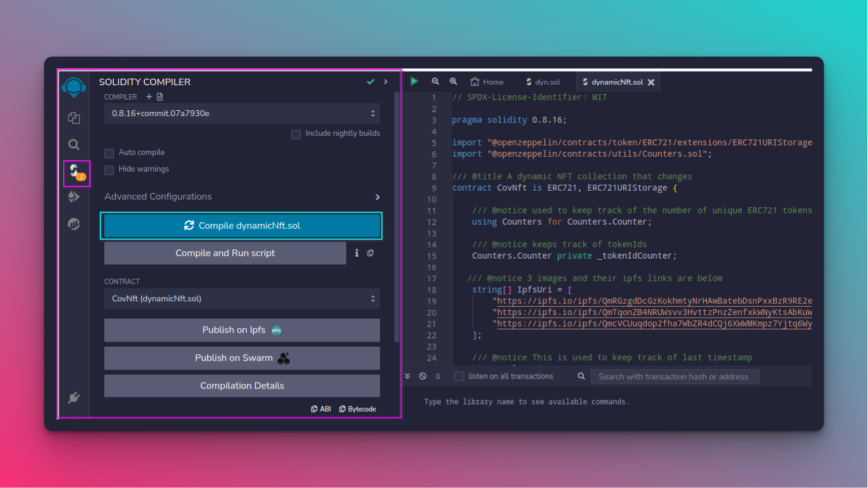Viewport: 868px width, 488px height.
Task: Click the SPDX-License-Identifier comment line
Action: 529,97
